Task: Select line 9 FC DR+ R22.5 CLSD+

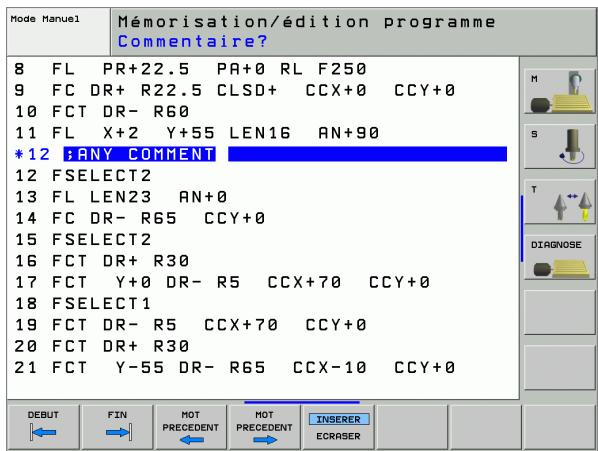Action: click(235, 90)
